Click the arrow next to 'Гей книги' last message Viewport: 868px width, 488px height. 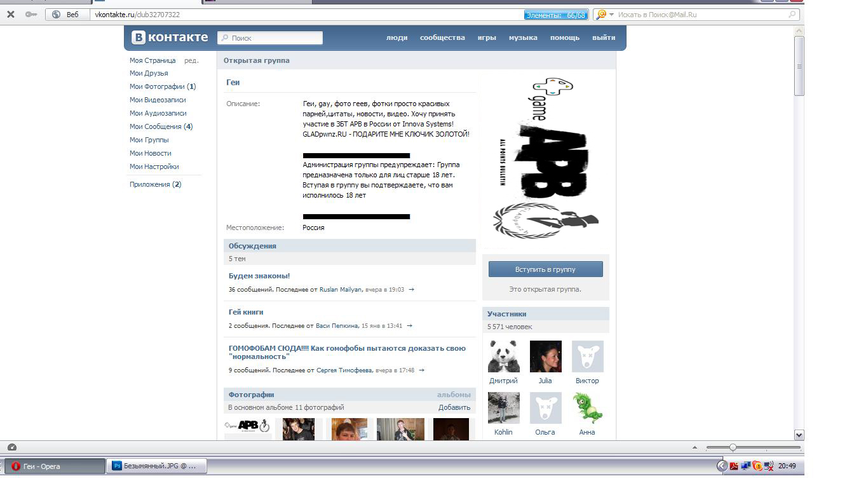(x=409, y=325)
